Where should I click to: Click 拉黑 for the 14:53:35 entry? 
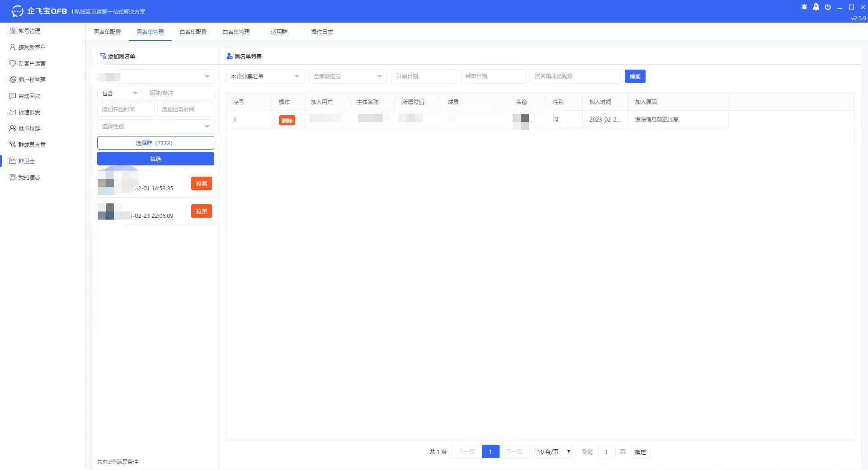(202, 183)
